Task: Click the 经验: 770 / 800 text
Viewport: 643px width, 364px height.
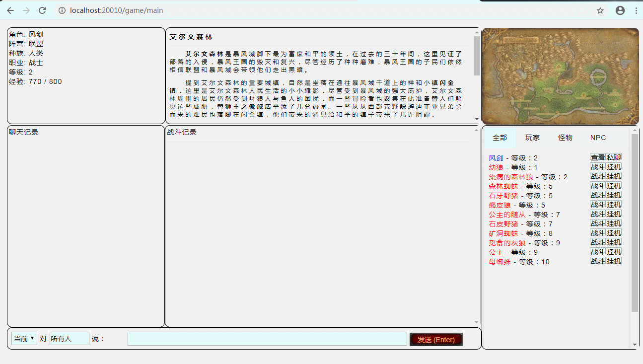Action: coord(35,81)
